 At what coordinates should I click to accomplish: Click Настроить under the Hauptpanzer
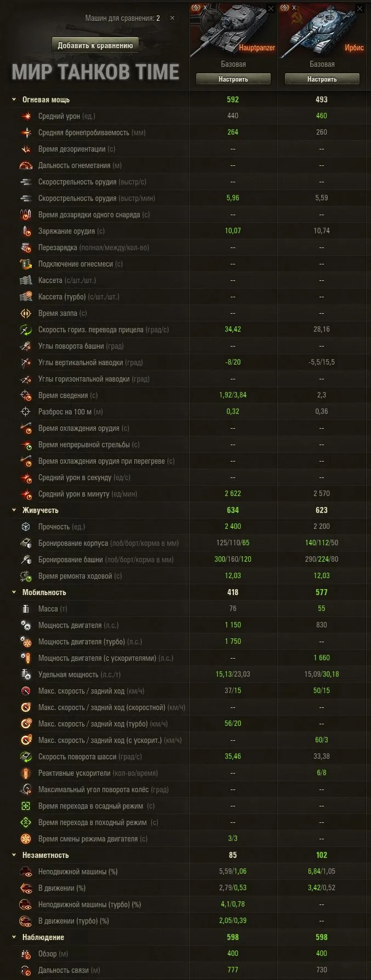[233, 79]
